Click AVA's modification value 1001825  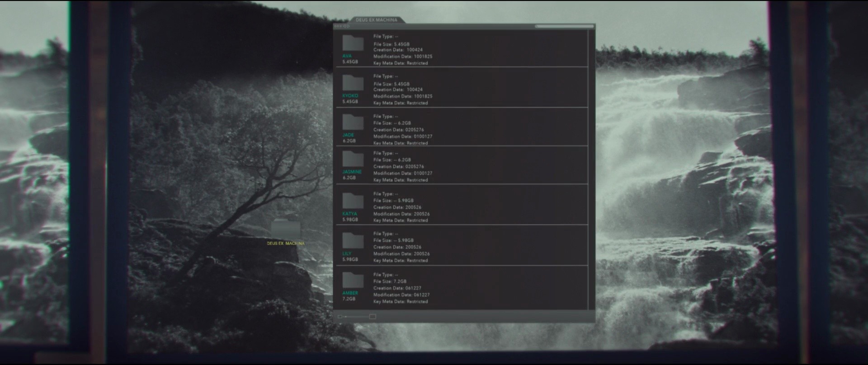coord(423,56)
